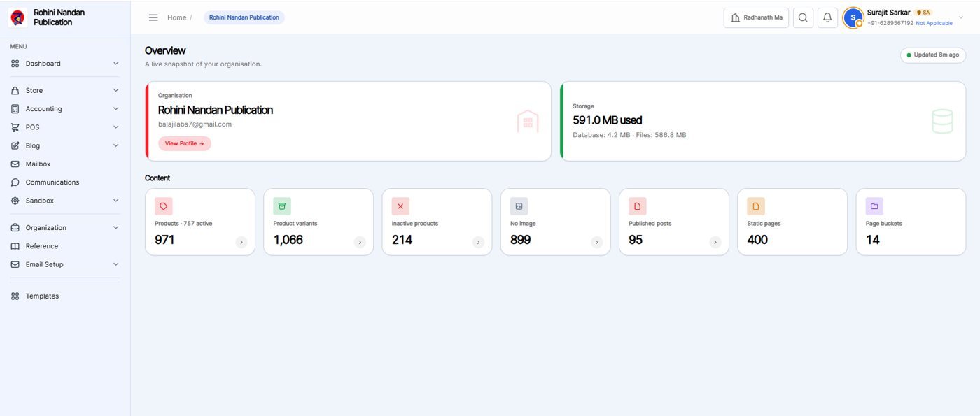Click the Rohini Nandan Publication breadcrumb chip
Screen dimensions: 980x416
244,17
